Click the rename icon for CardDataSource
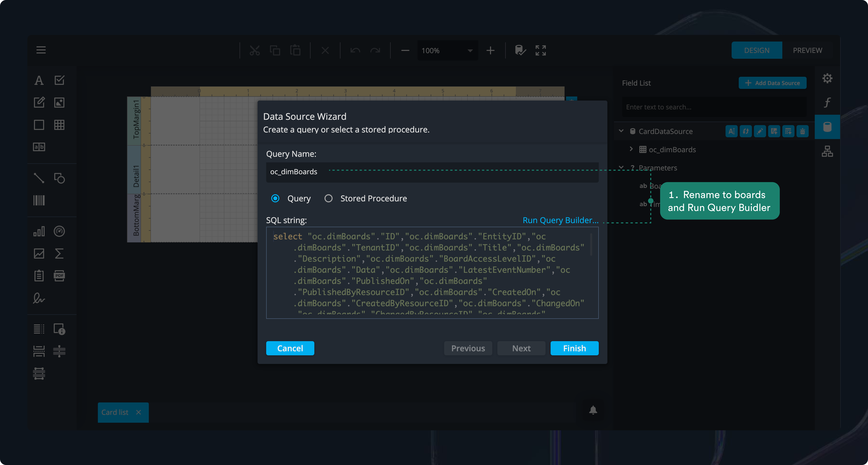 point(731,131)
